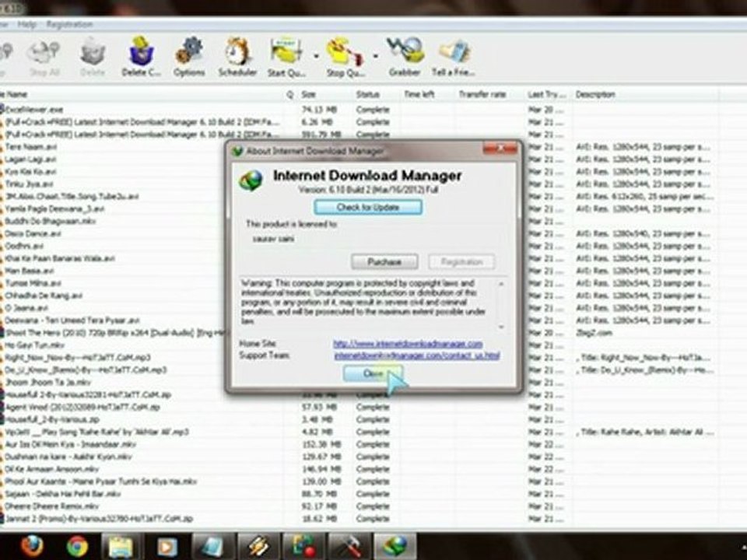Select Yamla Pagla Deewana_3.avi file
Screen dimensions: 747x560
54,208
